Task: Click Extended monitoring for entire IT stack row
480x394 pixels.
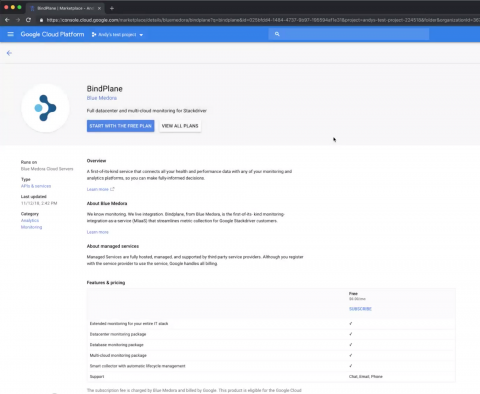Action: 271,324
